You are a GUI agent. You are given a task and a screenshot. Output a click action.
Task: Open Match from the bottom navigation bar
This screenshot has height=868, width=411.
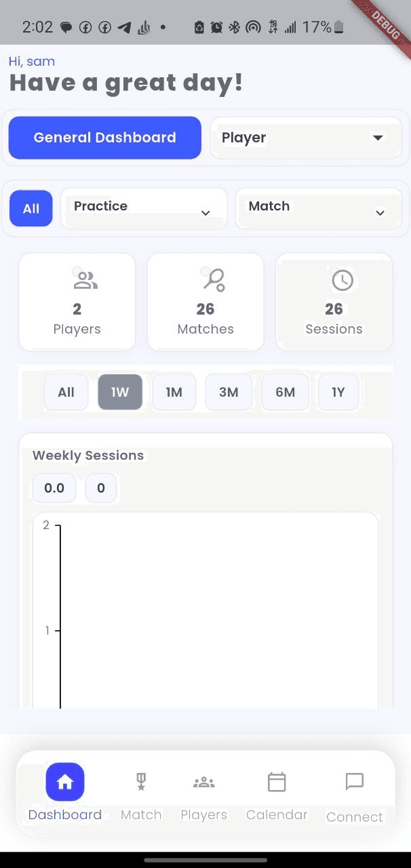(x=140, y=781)
